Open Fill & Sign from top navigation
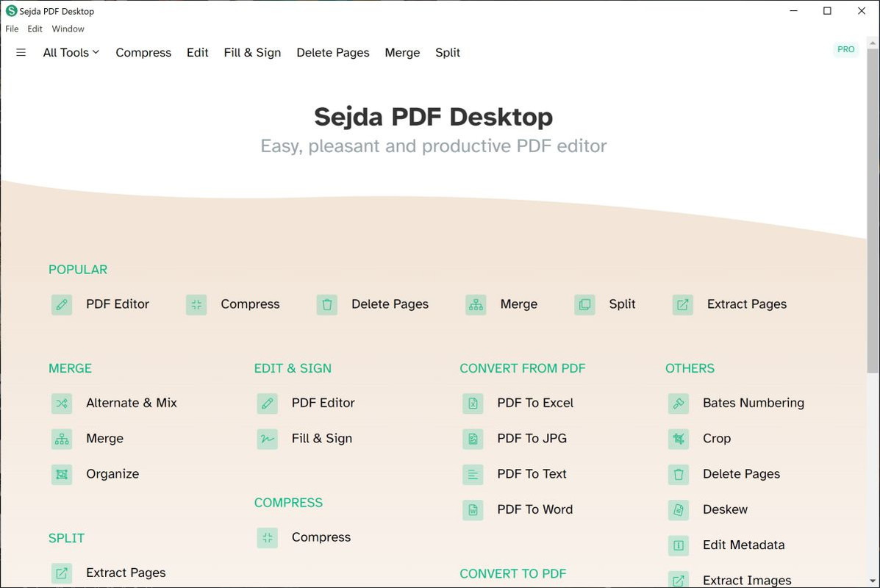Screen dimensions: 880x588 (x=253, y=53)
